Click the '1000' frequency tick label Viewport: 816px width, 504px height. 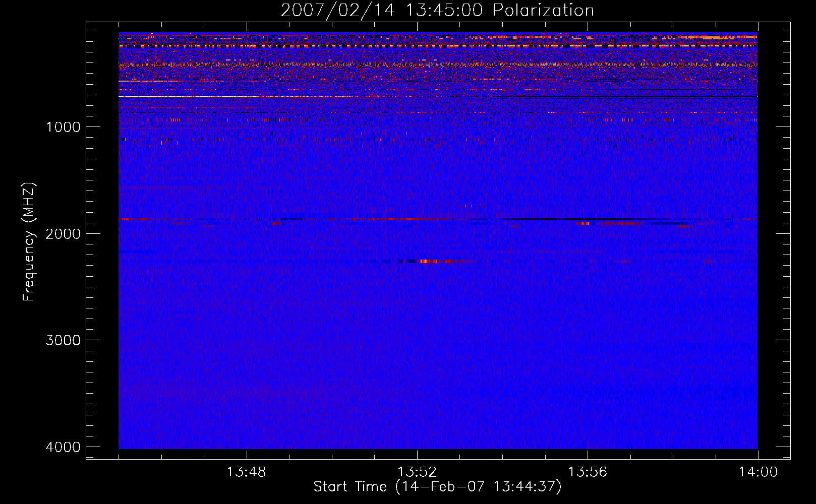click(x=63, y=127)
